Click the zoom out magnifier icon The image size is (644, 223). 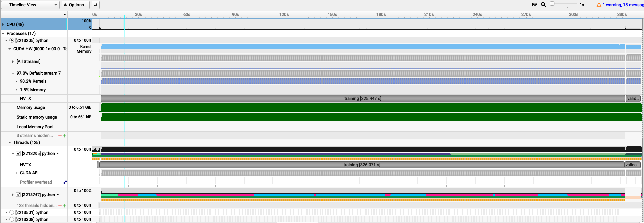click(x=543, y=5)
